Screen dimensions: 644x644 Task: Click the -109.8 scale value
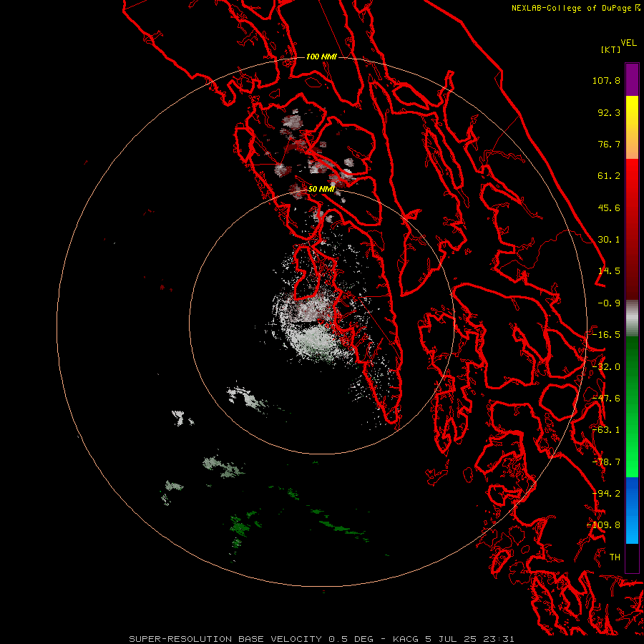point(604,525)
